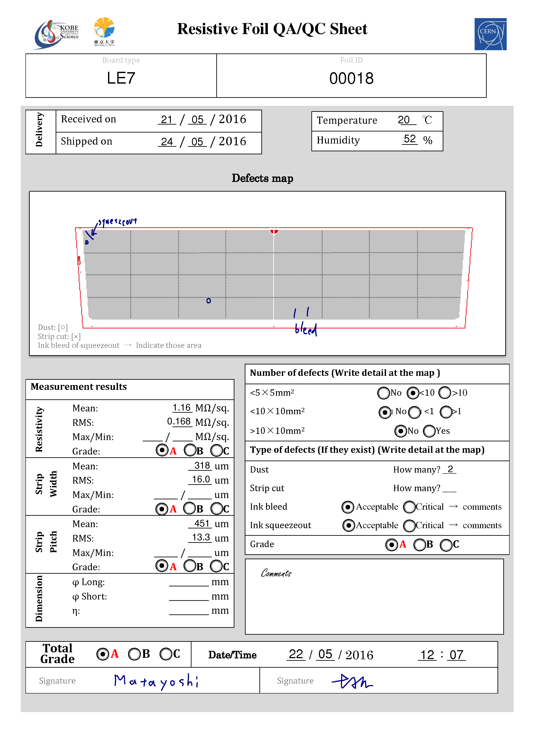Click the φ Long dimension field

pyautogui.click(x=189, y=582)
